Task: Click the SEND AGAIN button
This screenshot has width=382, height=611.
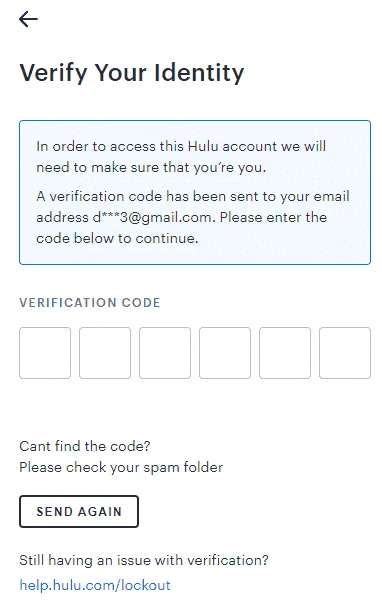Action: coord(79,511)
